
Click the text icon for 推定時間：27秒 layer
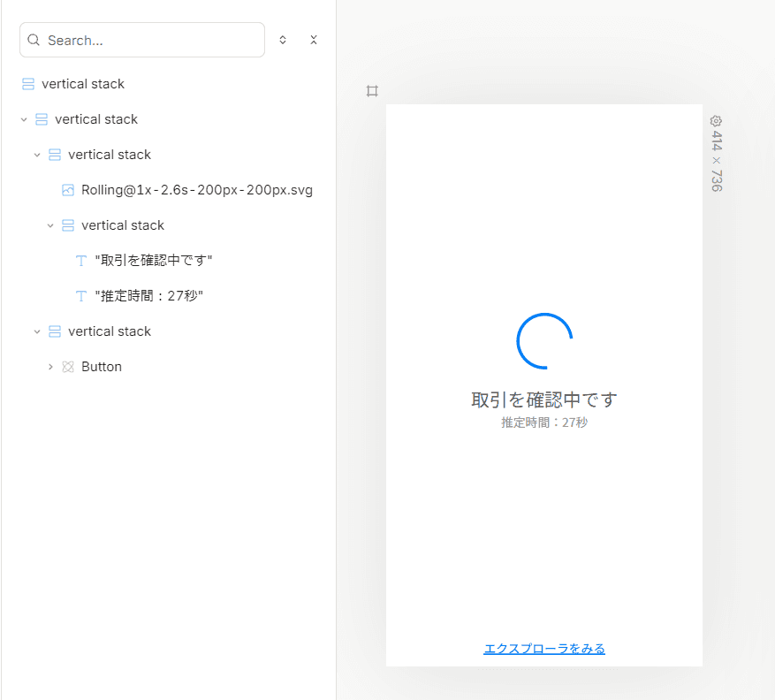click(x=81, y=296)
